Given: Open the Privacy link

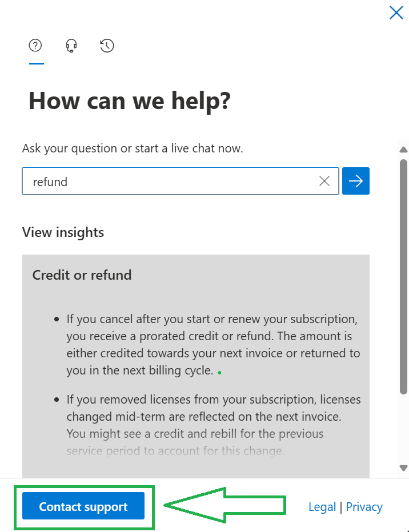Looking at the screenshot, I should click(x=364, y=506).
